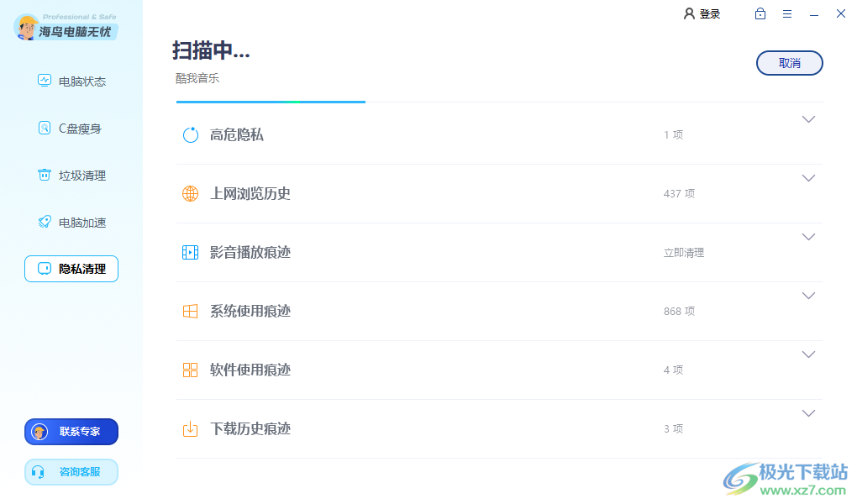857x504 pixels.
Task: Click the 登录 sign-in link
Action: click(702, 13)
